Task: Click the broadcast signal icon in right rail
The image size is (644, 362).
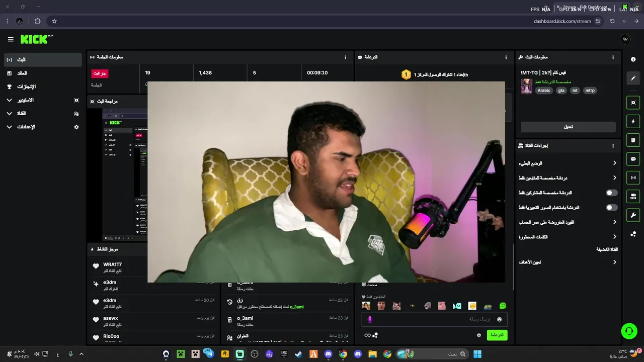Action: [633, 177]
